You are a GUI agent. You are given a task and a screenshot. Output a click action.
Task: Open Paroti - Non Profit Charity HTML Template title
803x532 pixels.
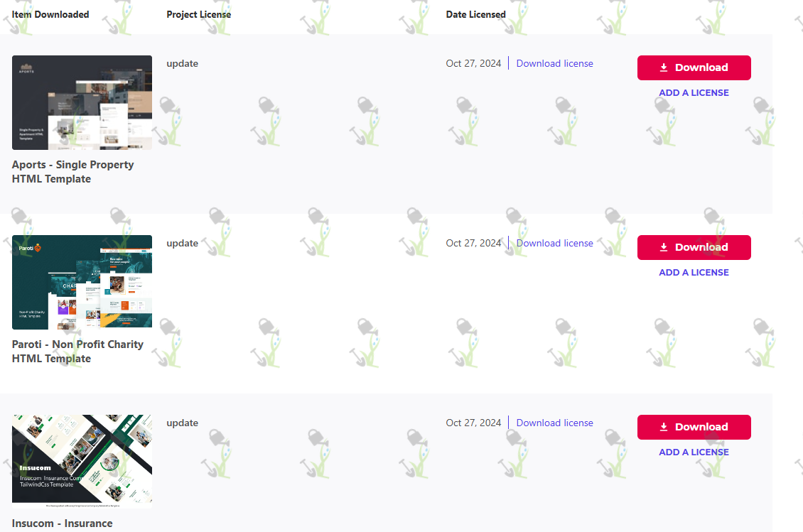[x=77, y=352]
